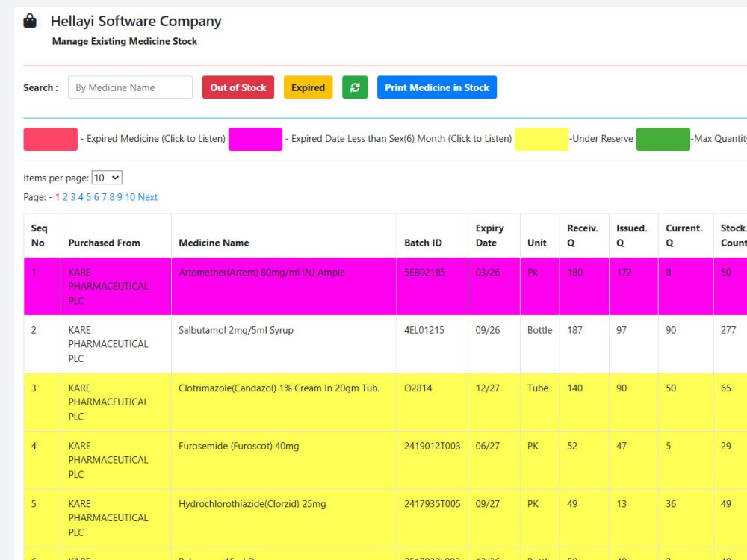747x560 pixels.
Task: Click the Issued. Q column header
Action: pos(632,235)
